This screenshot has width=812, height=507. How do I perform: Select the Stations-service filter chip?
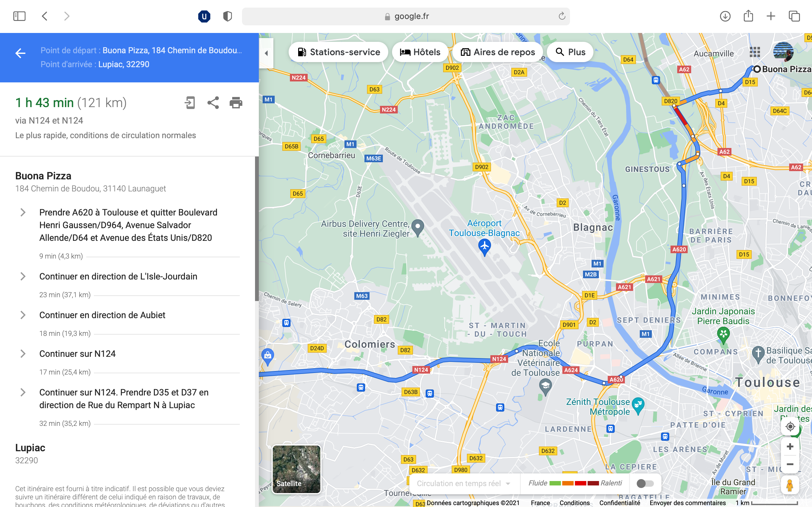[338, 52]
